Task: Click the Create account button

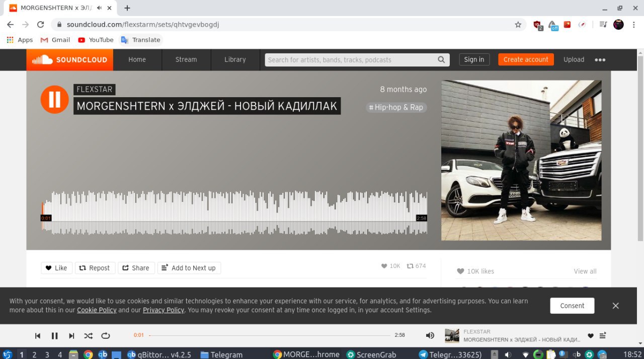Action: pyautogui.click(x=526, y=59)
